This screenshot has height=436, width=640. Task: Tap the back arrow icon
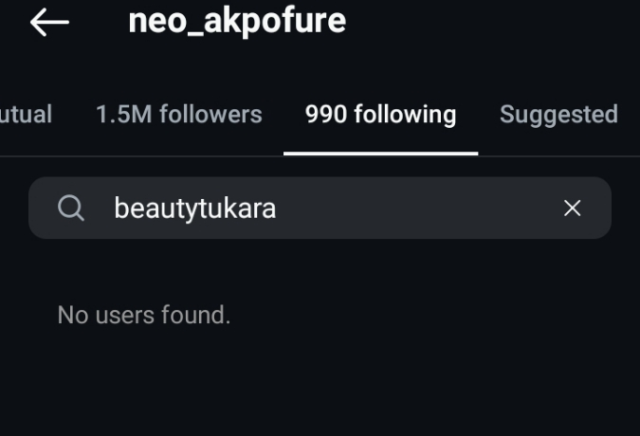[49, 22]
